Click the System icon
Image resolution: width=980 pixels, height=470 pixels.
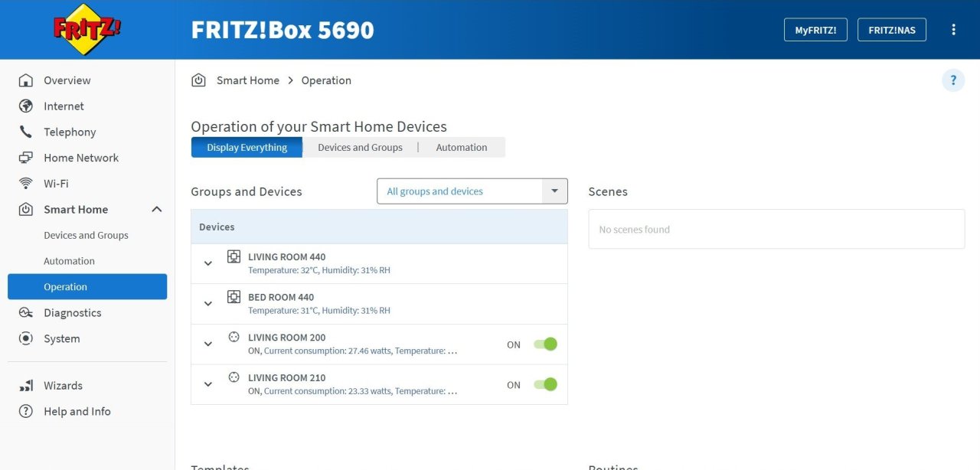click(26, 338)
